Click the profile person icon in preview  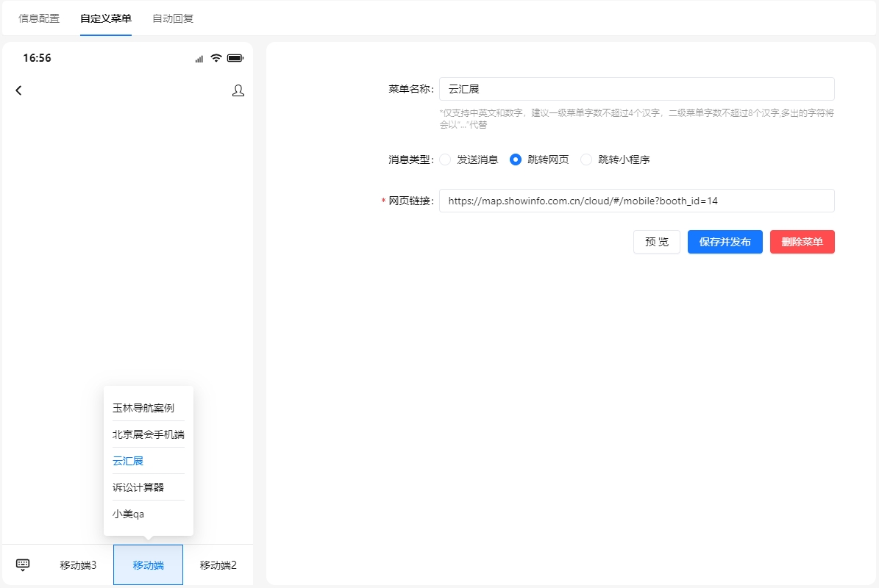pyautogui.click(x=238, y=90)
